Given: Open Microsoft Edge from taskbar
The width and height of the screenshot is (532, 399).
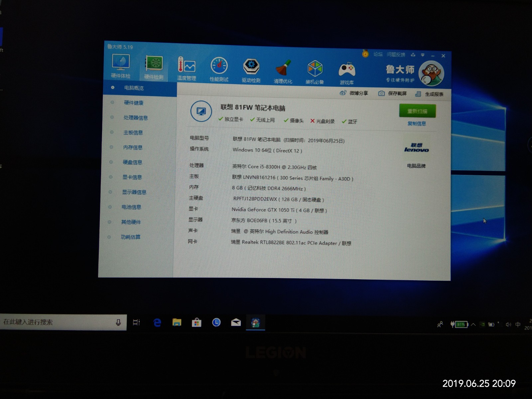Looking at the screenshot, I should pyautogui.click(x=157, y=323).
